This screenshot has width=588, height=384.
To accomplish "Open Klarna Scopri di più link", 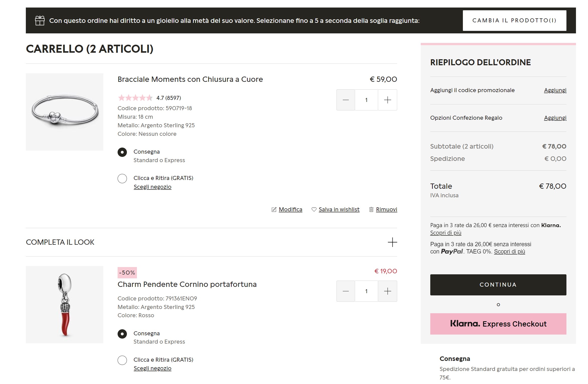I will click(446, 233).
